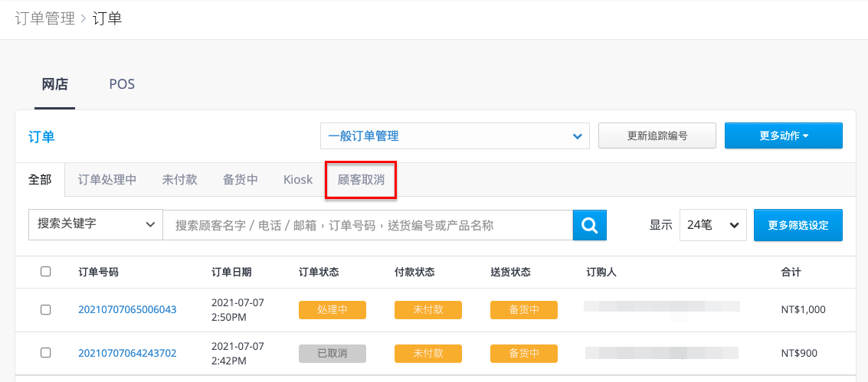868x382 pixels.
Task: Click the NT$1,000 total amount
Action: pos(803,309)
